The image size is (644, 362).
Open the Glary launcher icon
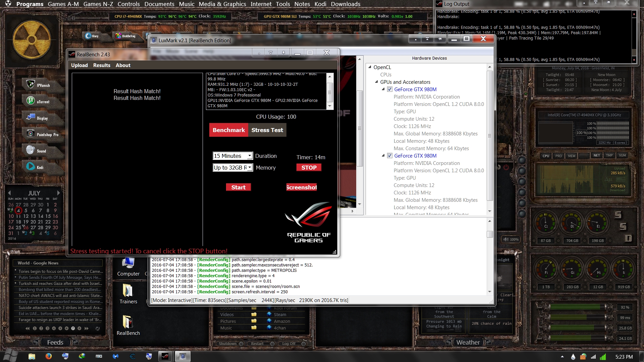tap(88, 36)
